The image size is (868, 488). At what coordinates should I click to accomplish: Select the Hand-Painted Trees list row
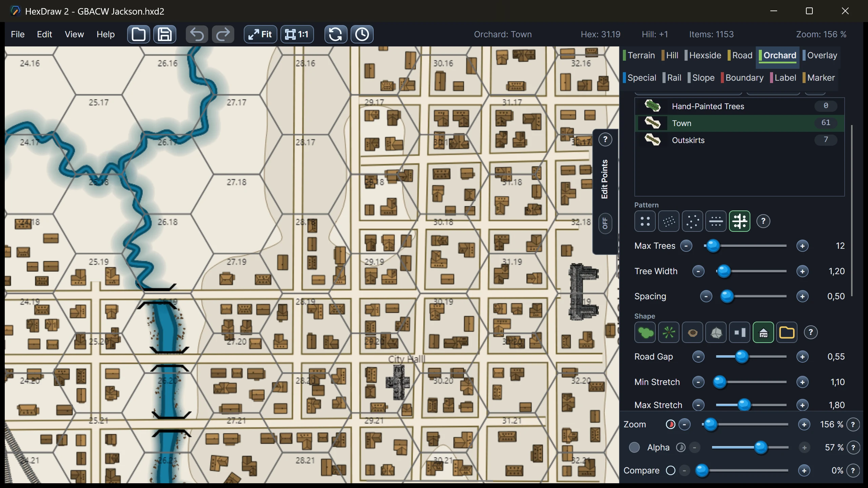coord(739,106)
